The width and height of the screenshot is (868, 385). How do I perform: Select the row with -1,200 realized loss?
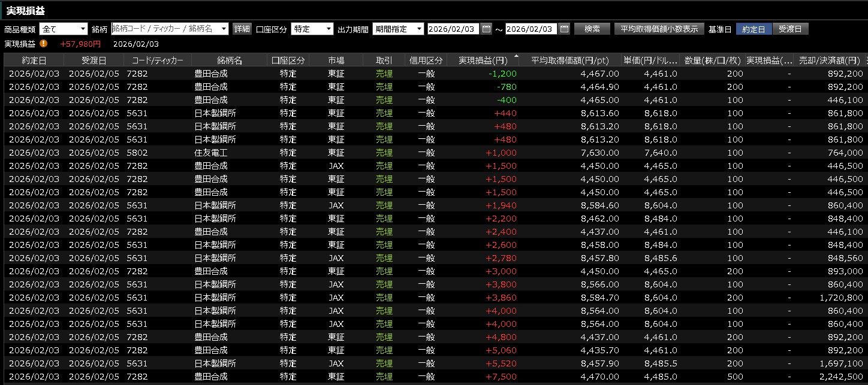[x=211, y=74]
